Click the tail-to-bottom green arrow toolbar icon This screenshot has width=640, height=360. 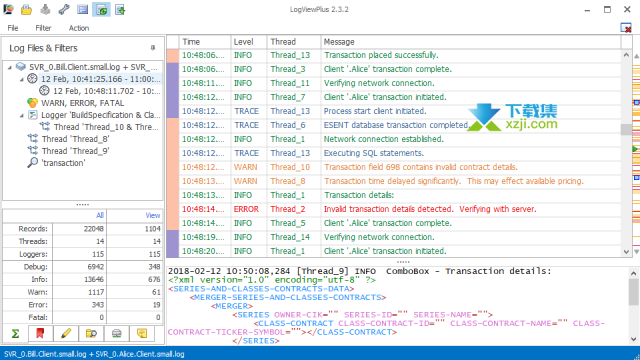click(x=120, y=9)
